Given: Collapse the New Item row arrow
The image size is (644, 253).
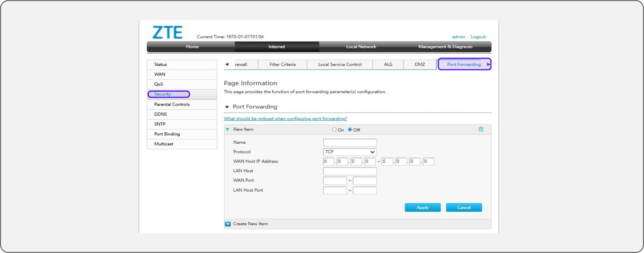Looking at the screenshot, I should click(x=227, y=129).
